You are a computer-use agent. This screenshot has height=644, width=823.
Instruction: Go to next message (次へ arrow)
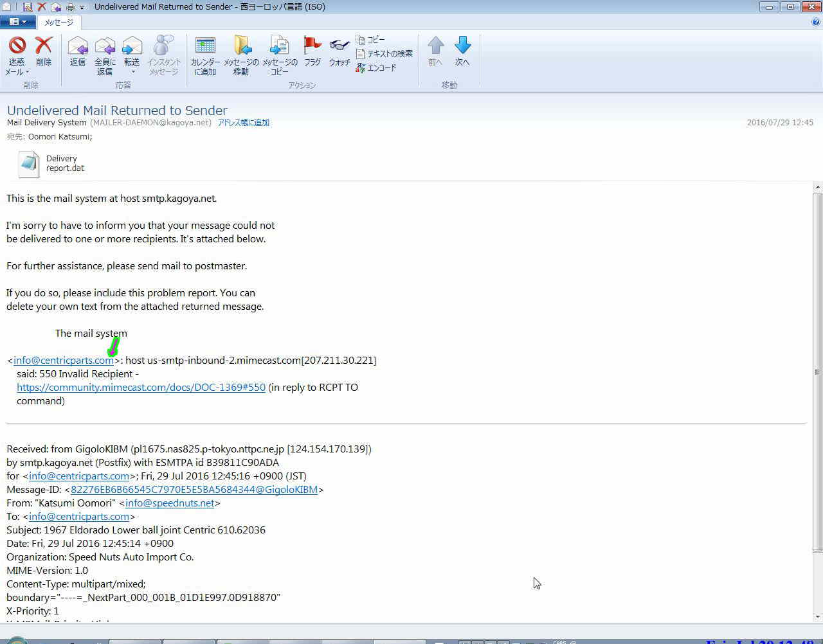click(462, 51)
